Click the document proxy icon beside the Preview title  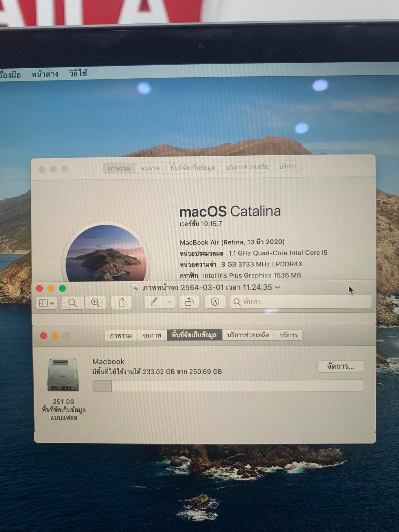135,288
